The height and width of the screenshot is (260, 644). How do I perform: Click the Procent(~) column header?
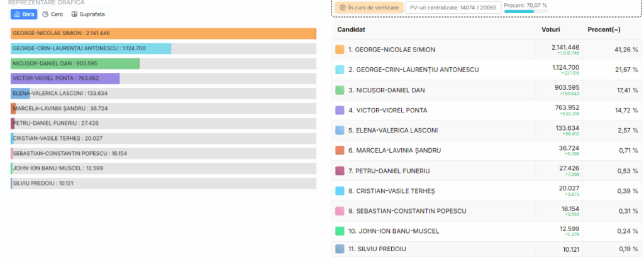click(x=604, y=30)
